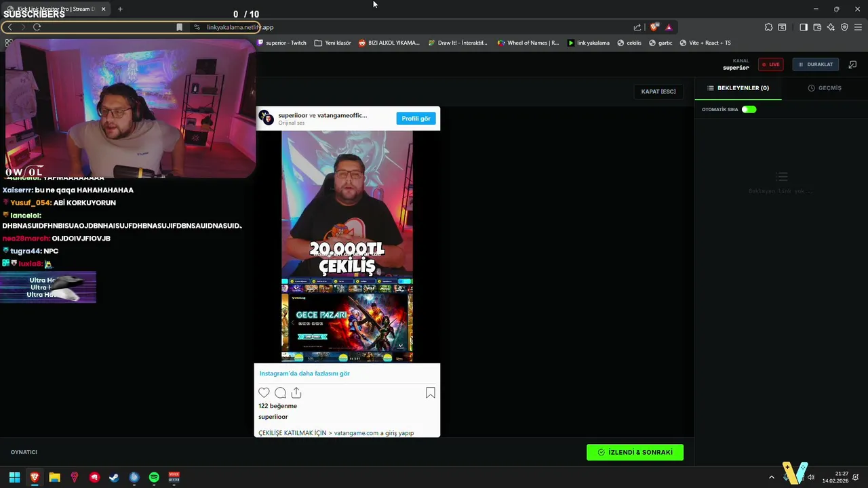This screenshot has height=488, width=868.
Task: Open File Explorer from the taskbar
Action: (x=54, y=477)
